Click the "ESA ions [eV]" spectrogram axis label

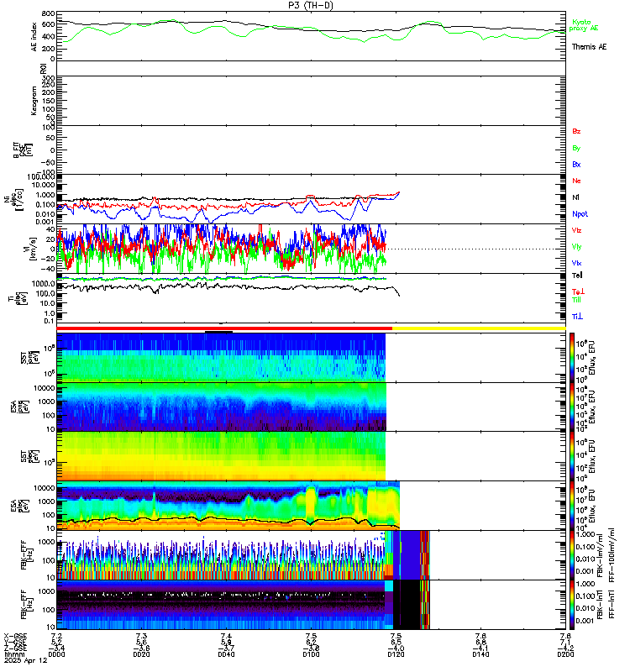(x=20, y=407)
